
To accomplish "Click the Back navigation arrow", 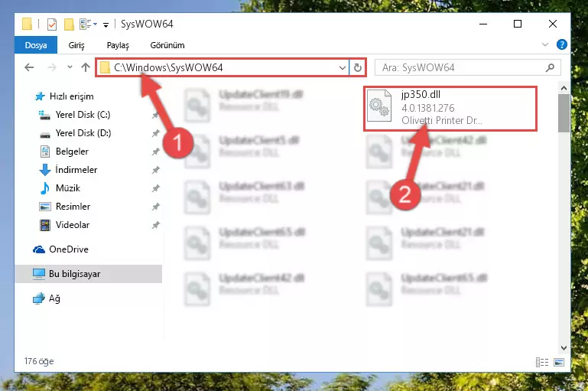I will click(x=29, y=67).
